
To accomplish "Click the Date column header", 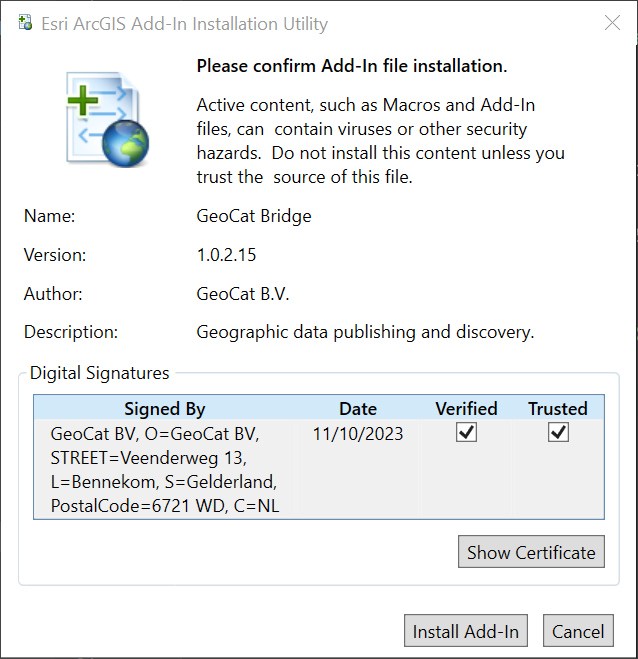I will tap(358, 408).
